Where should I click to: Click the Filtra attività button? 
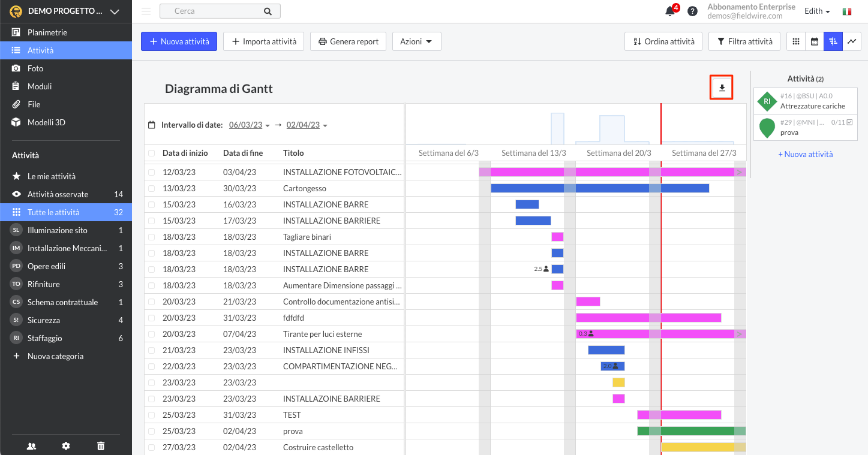(x=744, y=41)
